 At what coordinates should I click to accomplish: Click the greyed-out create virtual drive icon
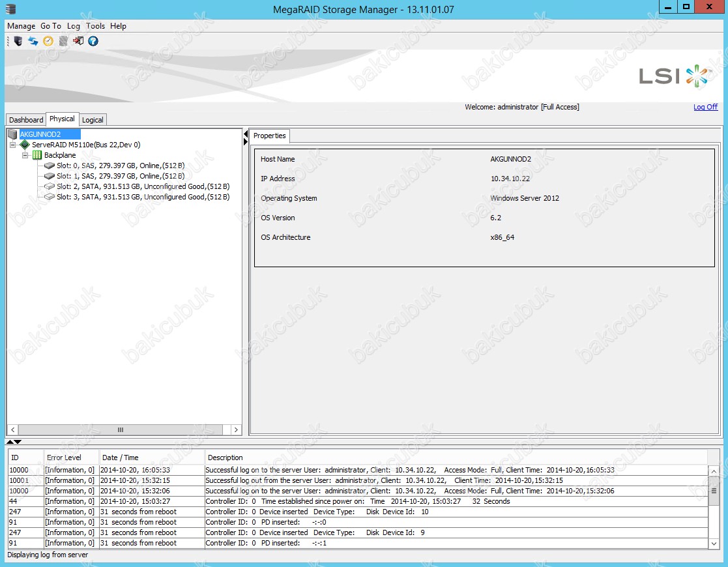click(63, 41)
